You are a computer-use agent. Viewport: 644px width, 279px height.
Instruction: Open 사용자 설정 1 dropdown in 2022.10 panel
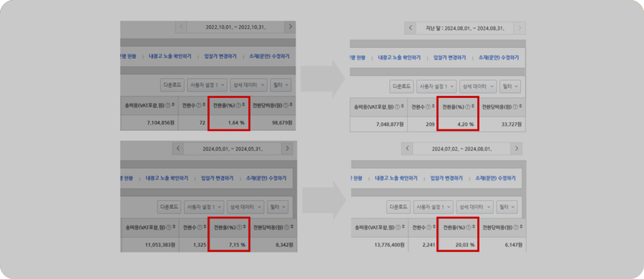207,85
